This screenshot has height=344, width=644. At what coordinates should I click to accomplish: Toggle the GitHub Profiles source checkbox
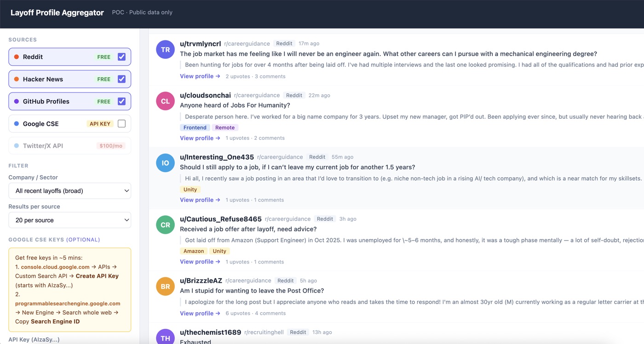point(121,101)
